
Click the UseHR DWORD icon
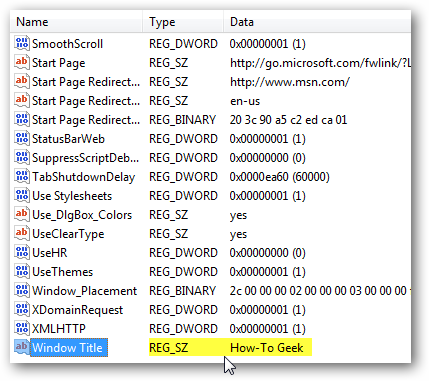tap(22, 253)
